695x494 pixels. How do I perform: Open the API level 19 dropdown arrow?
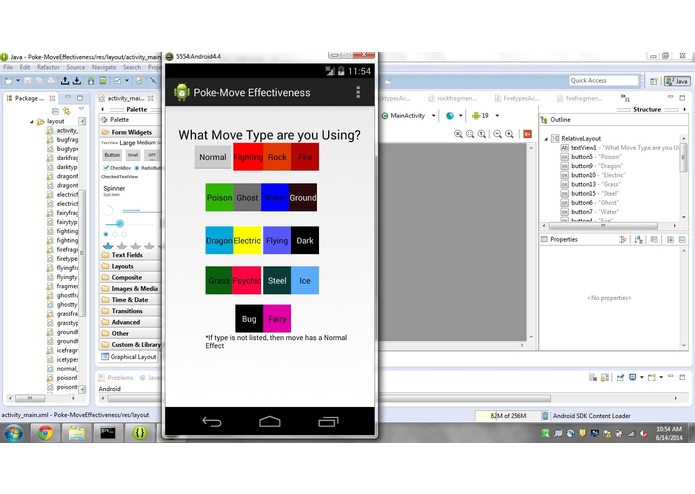point(497,116)
